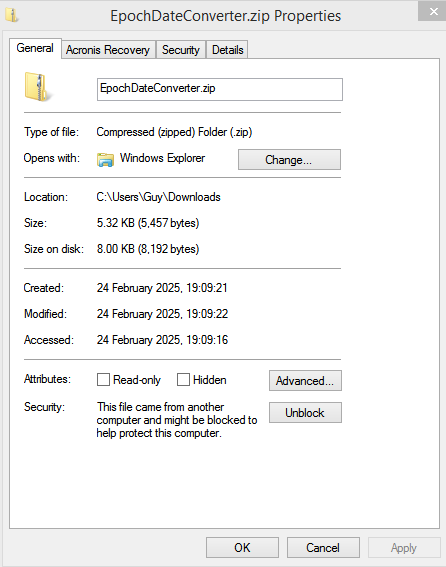
Task: Click the C:\Users\Guy\Downloads location path
Action: [x=158, y=197]
